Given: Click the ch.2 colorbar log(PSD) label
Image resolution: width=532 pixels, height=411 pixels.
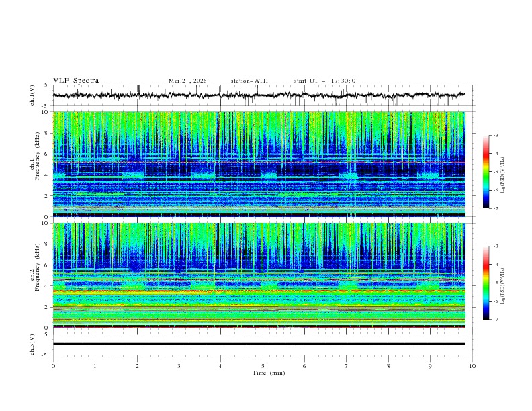Looking at the screenshot, I should coord(502,286).
